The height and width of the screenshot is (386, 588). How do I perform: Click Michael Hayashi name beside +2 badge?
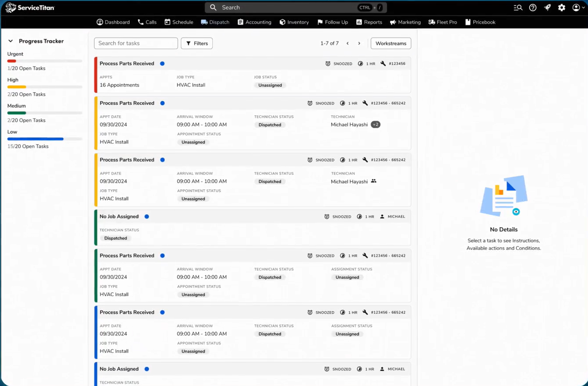coord(349,125)
